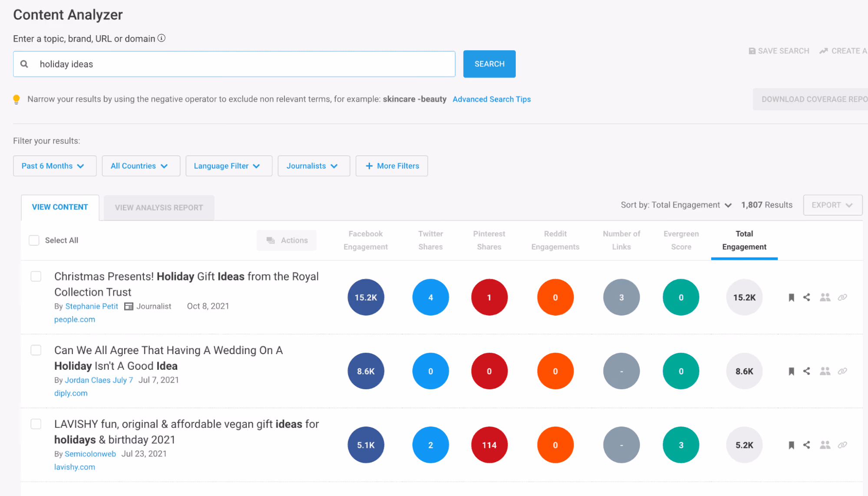Open the Christmas Presents Holiday Gift Ideas article
The width and height of the screenshot is (868, 496).
click(x=186, y=284)
